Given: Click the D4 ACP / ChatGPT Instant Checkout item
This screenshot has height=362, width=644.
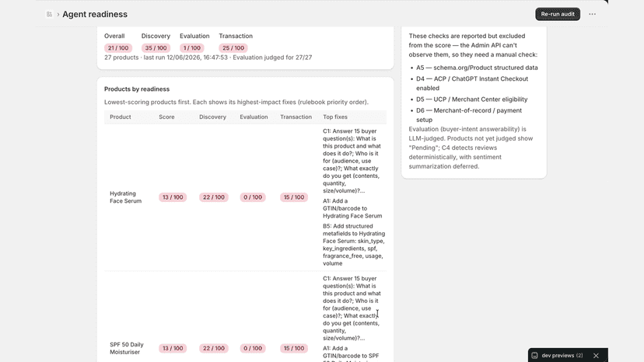Looking at the screenshot, I should point(472,83).
